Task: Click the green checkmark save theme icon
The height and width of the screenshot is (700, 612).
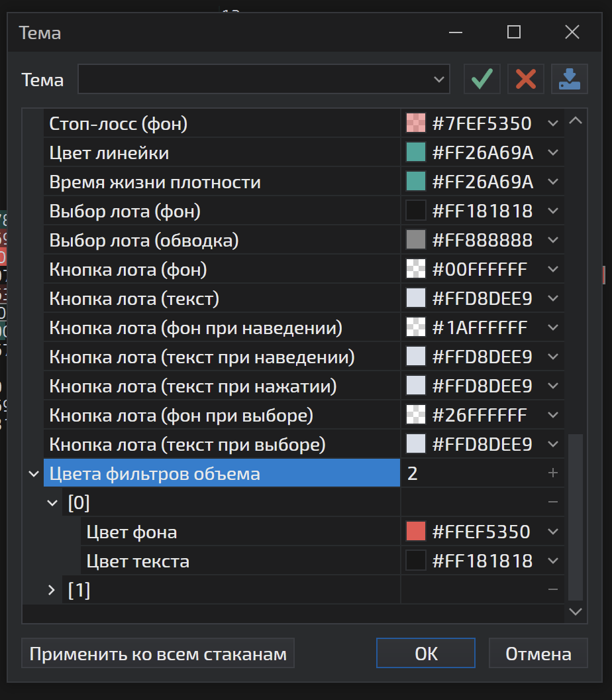Action: (x=482, y=80)
